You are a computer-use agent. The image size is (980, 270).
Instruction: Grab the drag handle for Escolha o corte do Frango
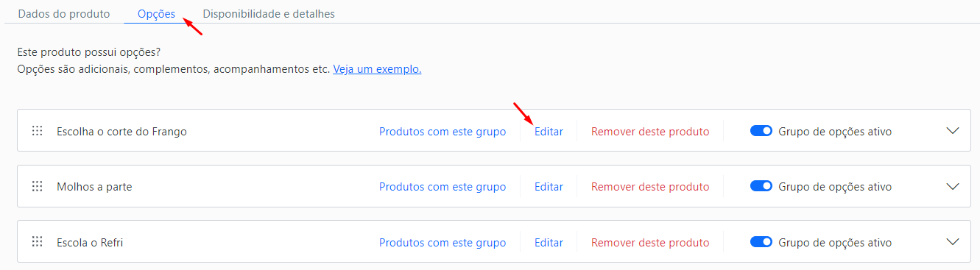(x=37, y=131)
